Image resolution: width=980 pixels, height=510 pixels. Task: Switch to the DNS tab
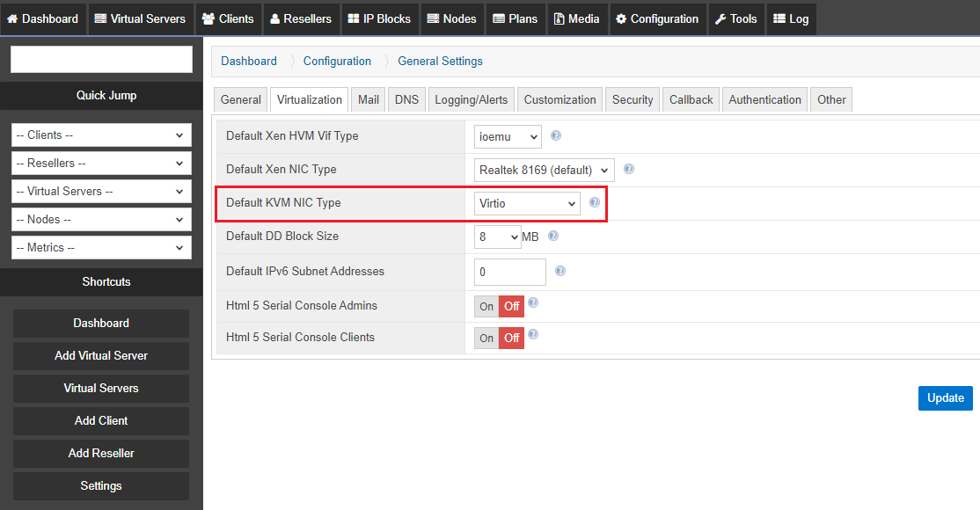coord(407,100)
